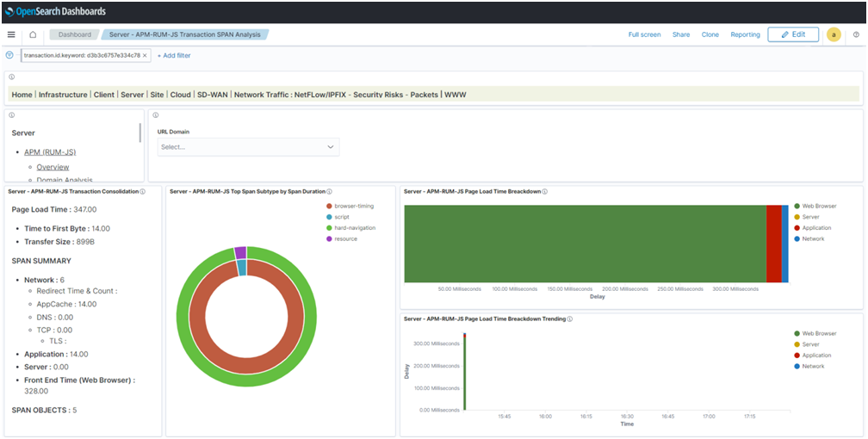The height and width of the screenshot is (439, 868).
Task: Click the green Web Browser bar segment
Action: (586, 244)
